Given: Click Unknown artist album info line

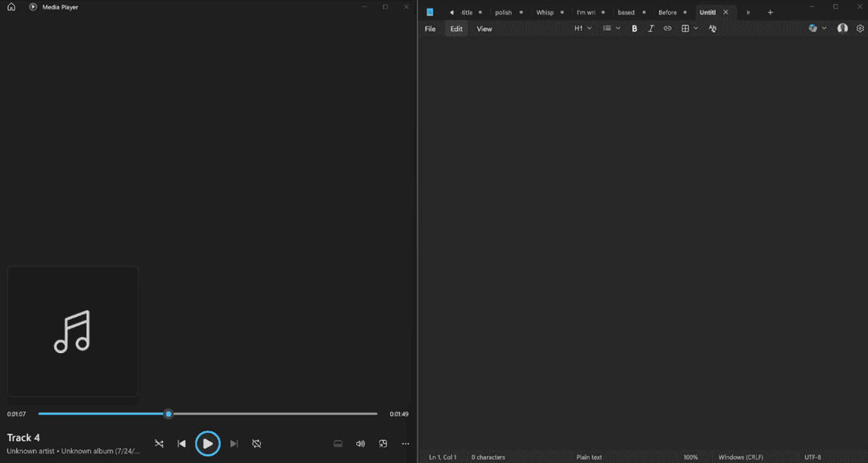Looking at the screenshot, I should 73,451.
